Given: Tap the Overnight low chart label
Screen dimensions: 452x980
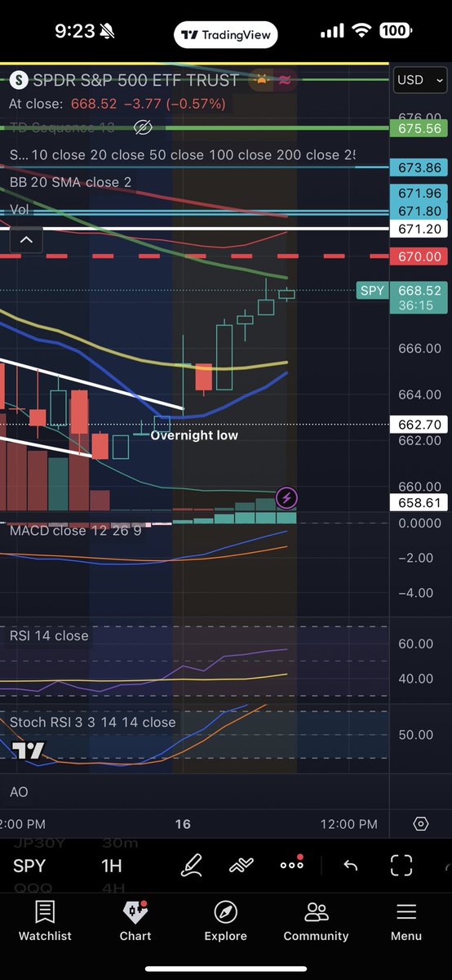Looking at the screenshot, I should coord(194,435).
